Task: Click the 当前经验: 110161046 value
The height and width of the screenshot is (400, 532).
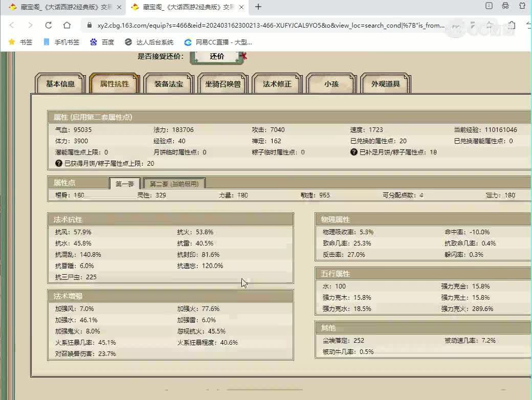Action: (485, 129)
